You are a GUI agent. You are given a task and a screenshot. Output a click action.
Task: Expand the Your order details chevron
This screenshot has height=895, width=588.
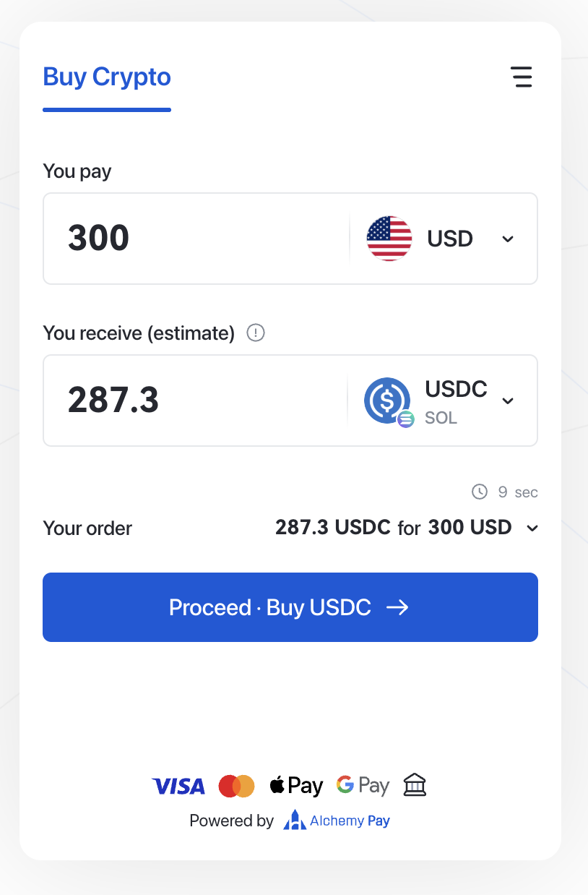pos(532,528)
